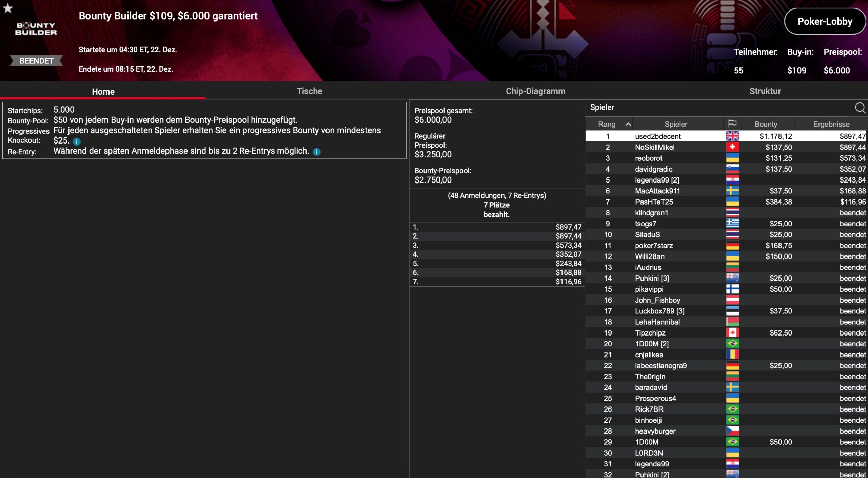Click the Canadian flag beside Tipzchipz

732,333
